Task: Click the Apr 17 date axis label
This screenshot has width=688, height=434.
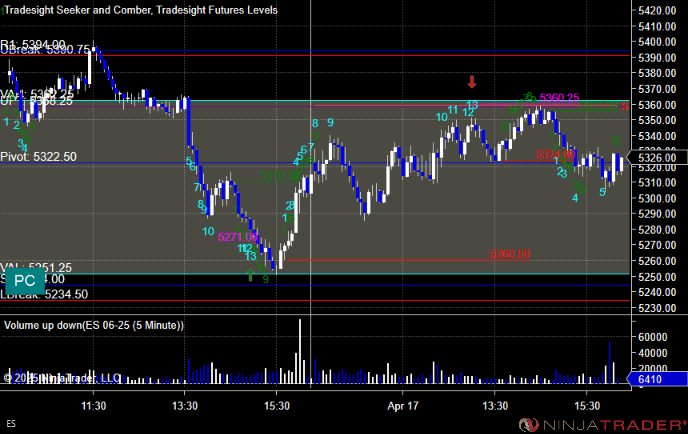Action: pyautogui.click(x=403, y=406)
